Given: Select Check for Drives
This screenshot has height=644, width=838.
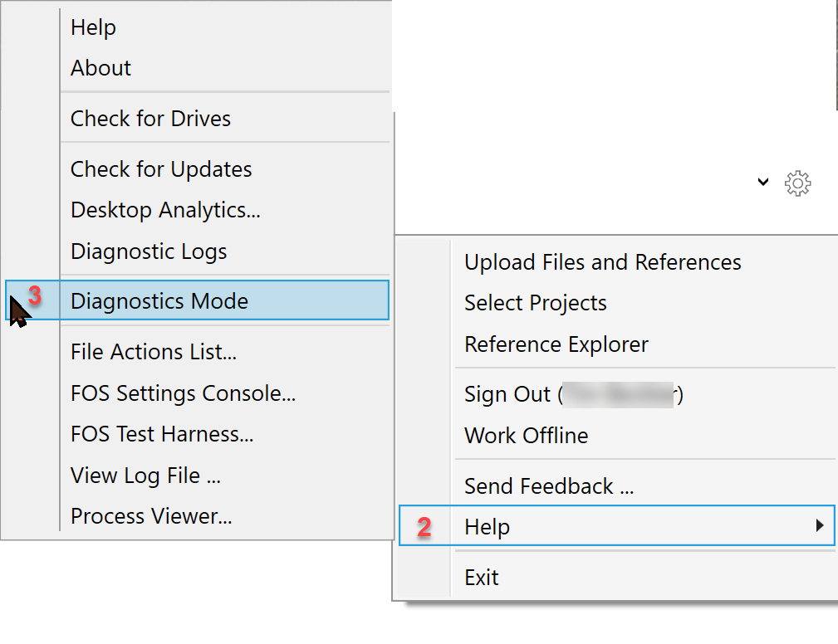Looking at the screenshot, I should tap(149, 118).
